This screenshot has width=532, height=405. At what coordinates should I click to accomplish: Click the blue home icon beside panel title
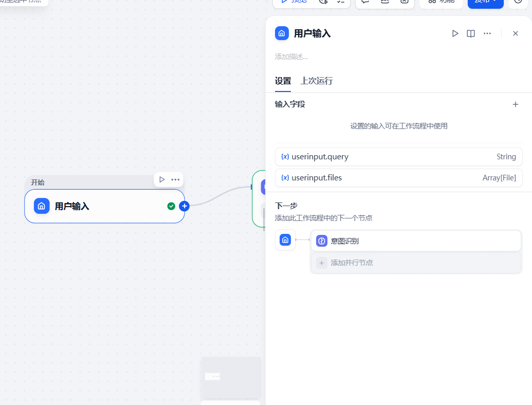282,33
